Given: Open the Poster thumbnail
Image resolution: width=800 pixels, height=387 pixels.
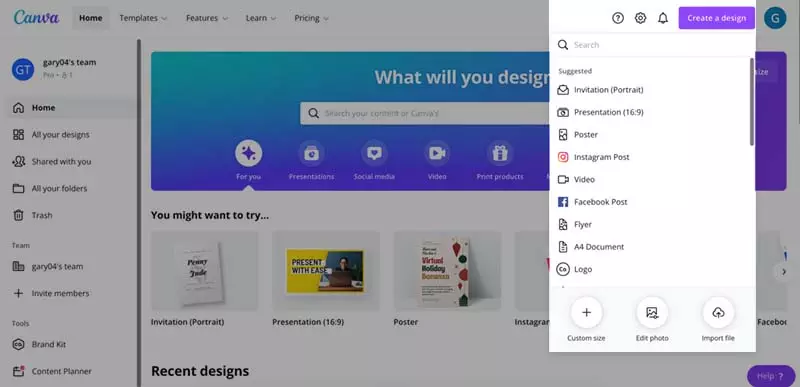Looking at the screenshot, I should coord(447,271).
